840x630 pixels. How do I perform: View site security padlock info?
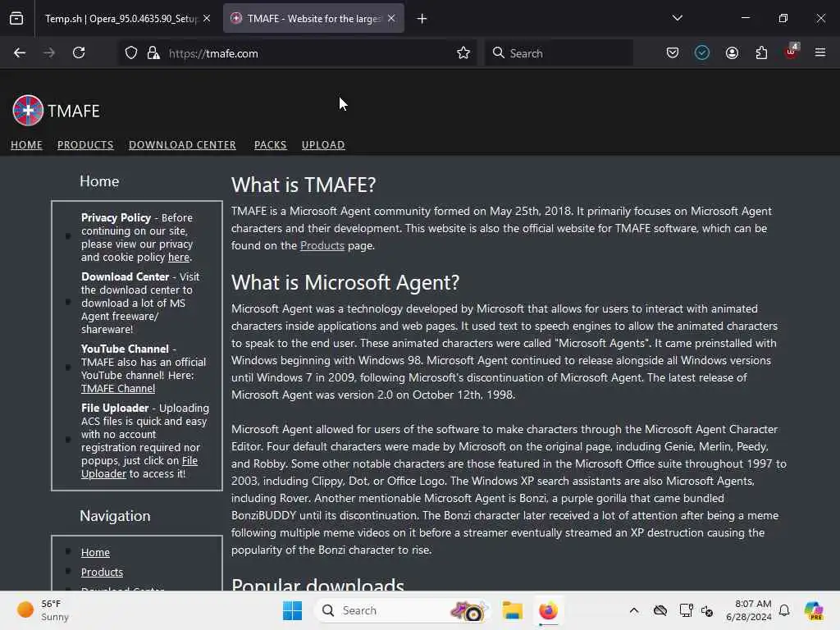(x=153, y=53)
